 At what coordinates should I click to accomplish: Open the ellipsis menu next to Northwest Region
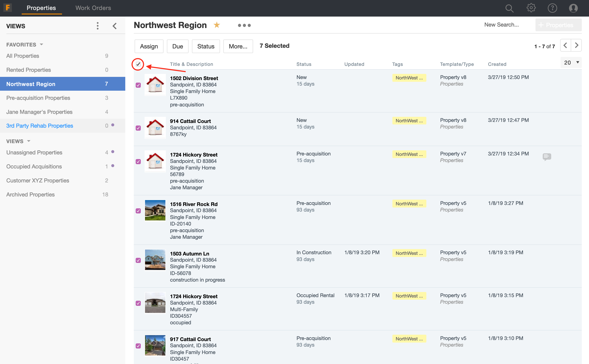pos(244,25)
